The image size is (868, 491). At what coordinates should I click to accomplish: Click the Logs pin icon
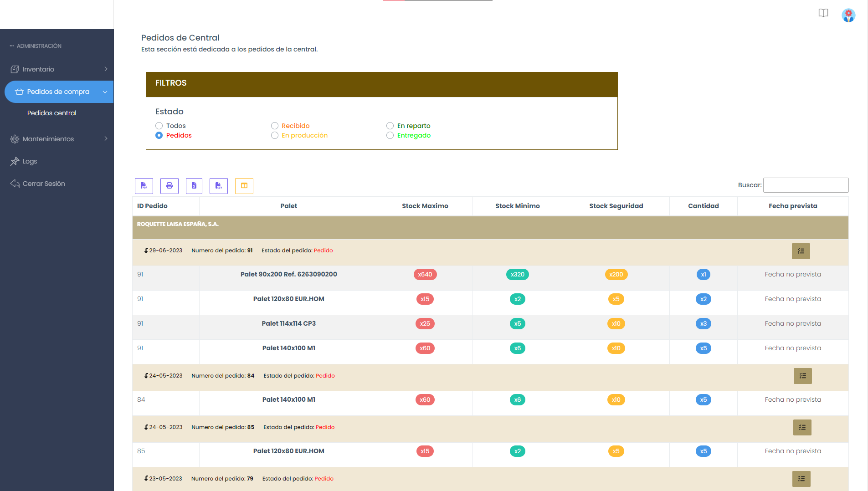point(15,161)
